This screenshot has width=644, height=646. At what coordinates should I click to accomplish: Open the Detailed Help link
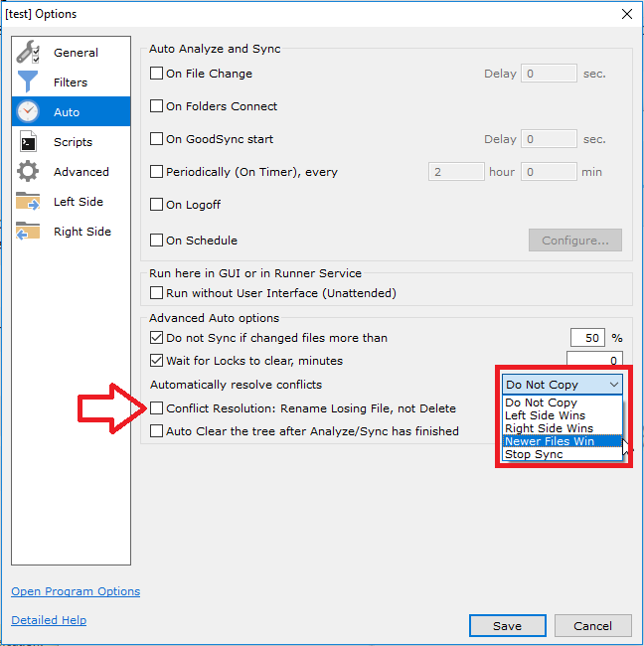pyautogui.click(x=49, y=620)
